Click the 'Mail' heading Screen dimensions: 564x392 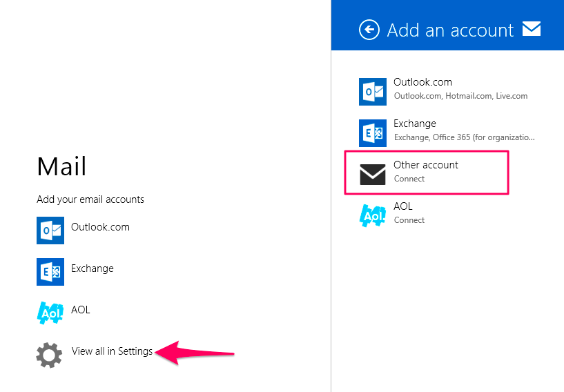[61, 166]
